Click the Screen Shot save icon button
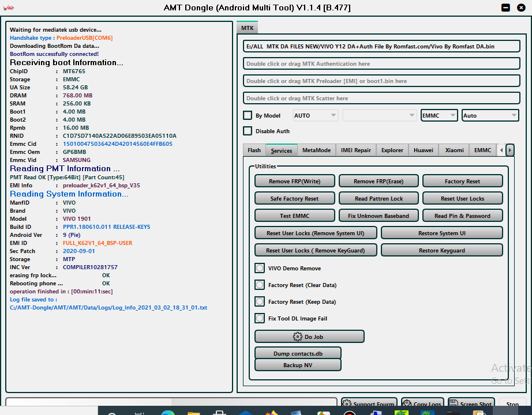Viewport: 532px width, 415px height. (x=471, y=403)
